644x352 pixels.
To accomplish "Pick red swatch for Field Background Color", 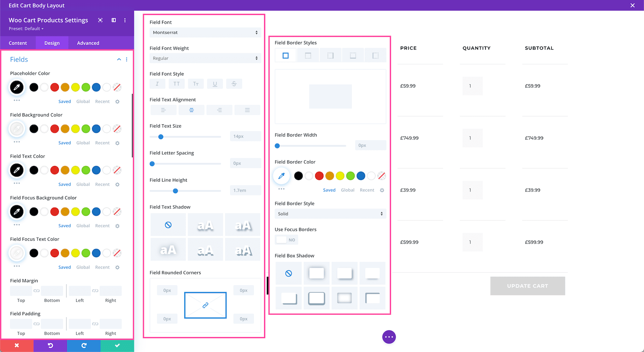I will [54, 129].
